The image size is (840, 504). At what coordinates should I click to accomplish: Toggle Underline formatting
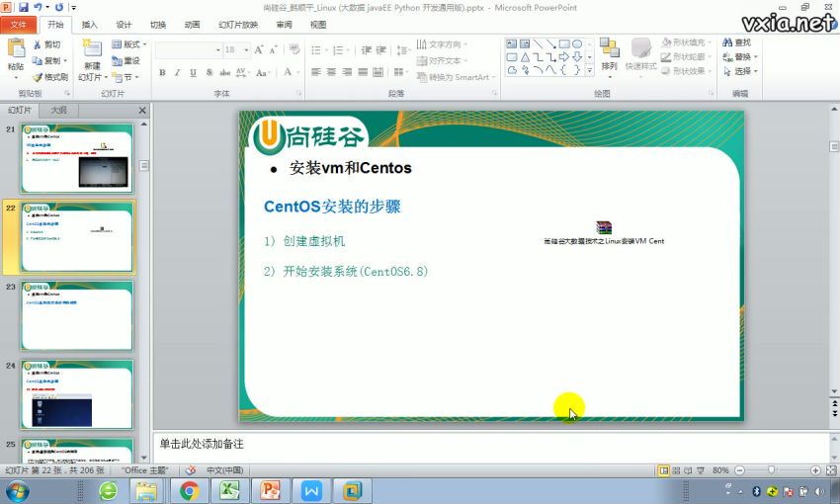pos(193,73)
